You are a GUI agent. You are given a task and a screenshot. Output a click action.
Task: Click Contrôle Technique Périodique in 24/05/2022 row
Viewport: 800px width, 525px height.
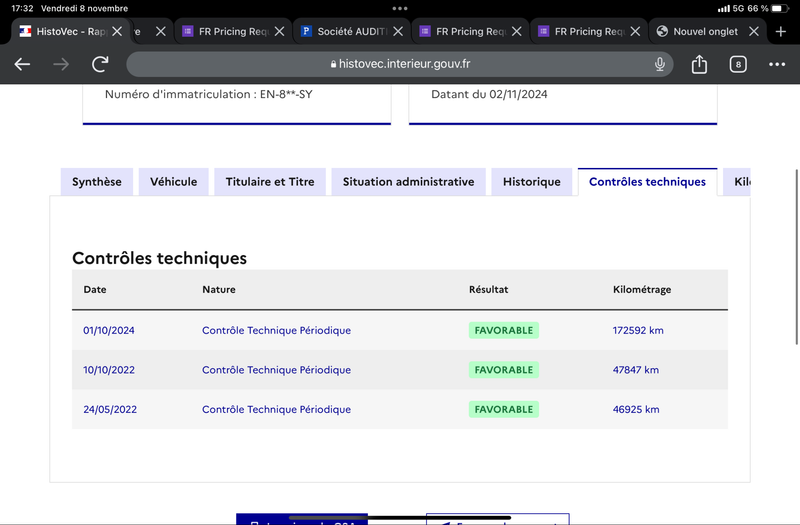(277, 409)
